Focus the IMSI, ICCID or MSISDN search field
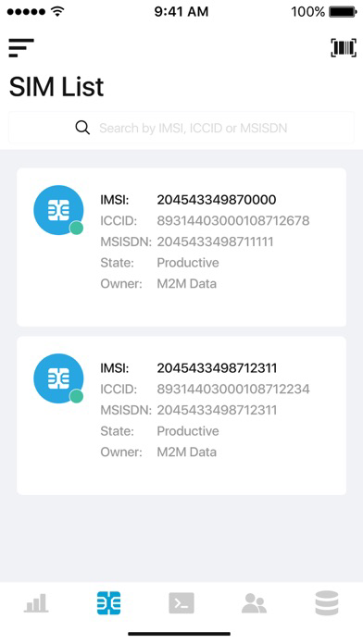363x644 pixels. [181, 128]
